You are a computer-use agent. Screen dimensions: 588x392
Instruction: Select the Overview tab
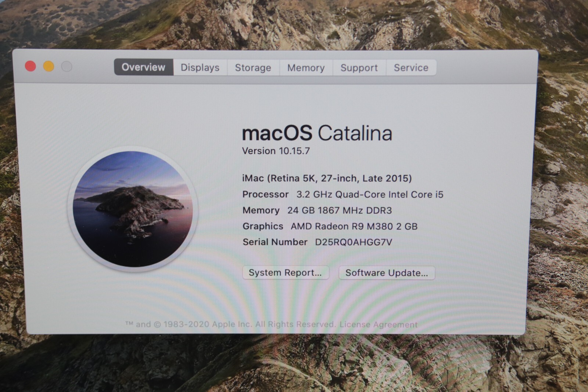pos(143,67)
